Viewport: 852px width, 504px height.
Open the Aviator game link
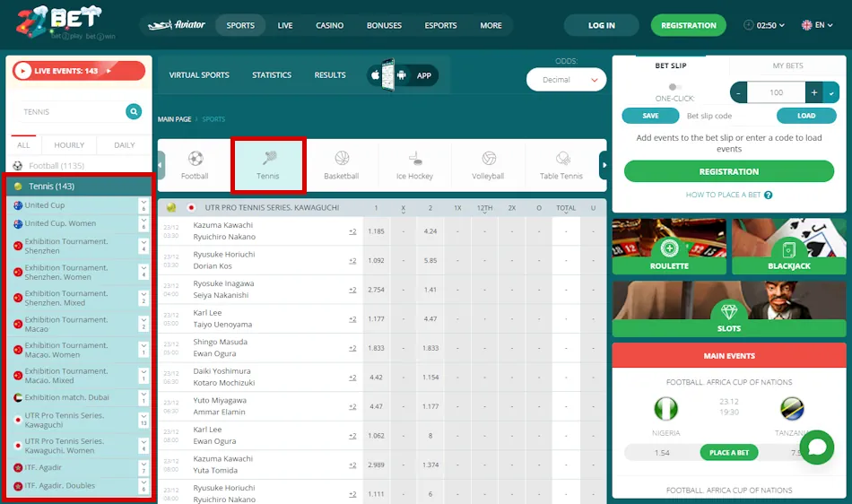(177, 25)
